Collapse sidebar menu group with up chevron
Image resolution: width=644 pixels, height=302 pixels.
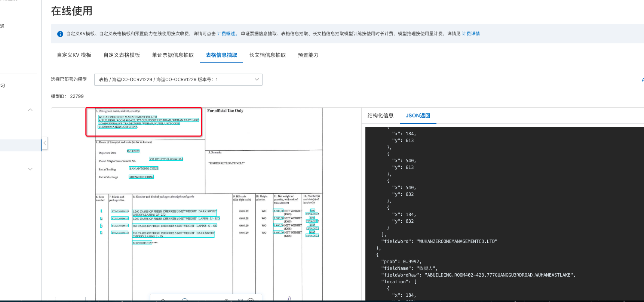[30, 110]
